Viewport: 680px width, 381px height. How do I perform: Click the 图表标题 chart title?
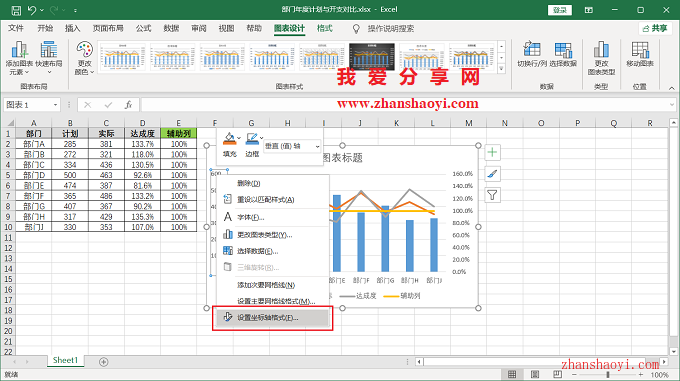pos(343,158)
